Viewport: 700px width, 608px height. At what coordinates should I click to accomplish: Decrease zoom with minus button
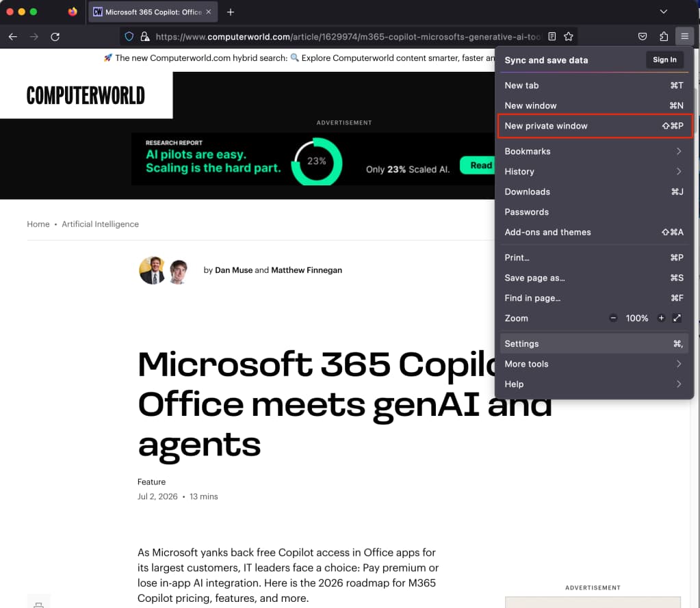coord(613,318)
